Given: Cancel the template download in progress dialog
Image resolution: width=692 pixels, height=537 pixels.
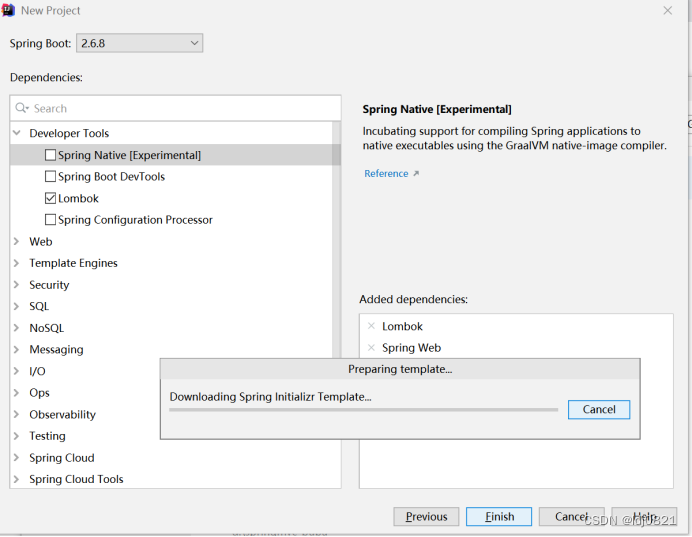Looking at the screenshot, I should tap(599, 409).
